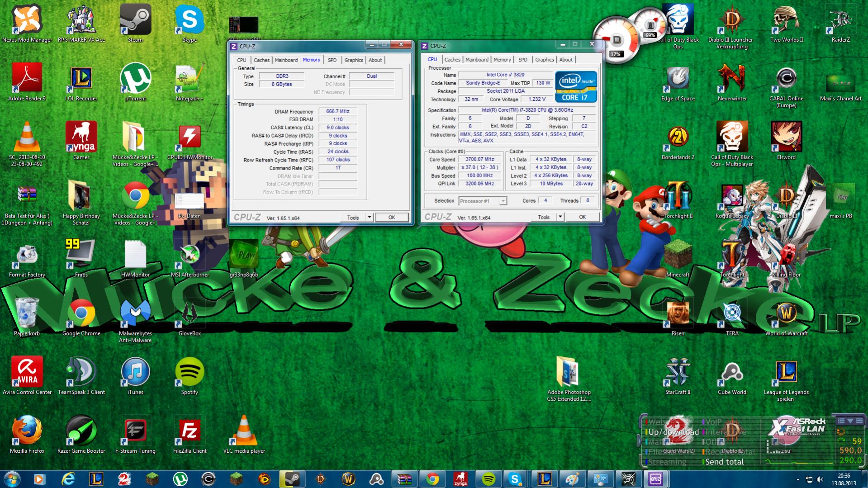Click OK in Memory CPU-Z window

tap(392, 218)
